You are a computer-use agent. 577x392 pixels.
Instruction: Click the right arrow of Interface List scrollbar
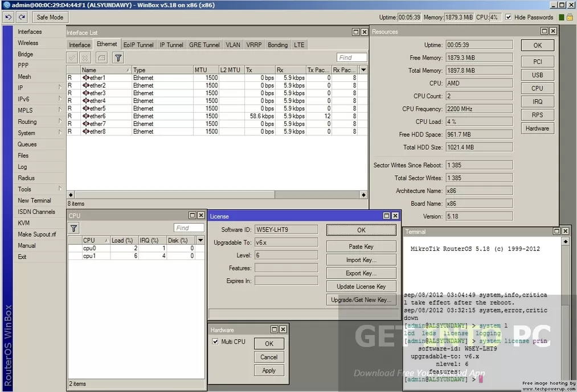click(363, 195)
